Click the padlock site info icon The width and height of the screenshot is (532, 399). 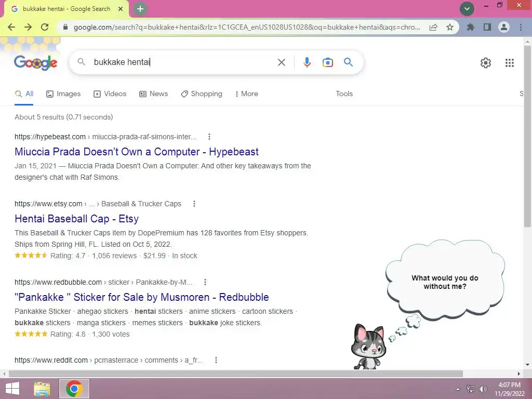(65, 27)
